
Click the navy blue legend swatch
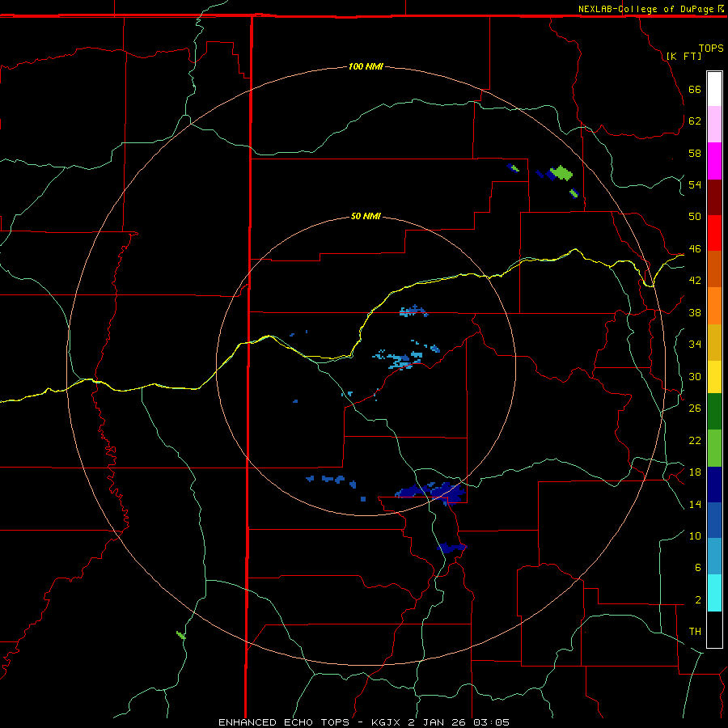(714, 485)
